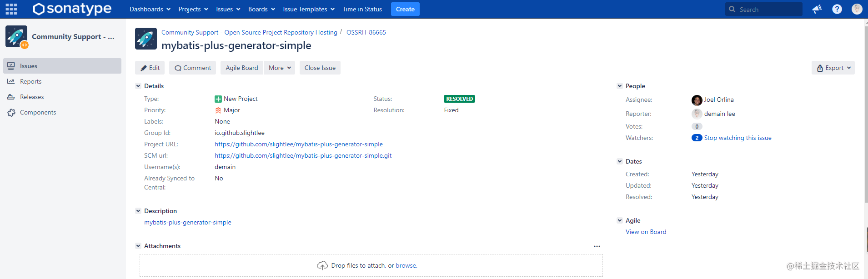Click Joel Orlina's avatar
The width and height of the screenshot is (868, 279).
coord(697,100)
